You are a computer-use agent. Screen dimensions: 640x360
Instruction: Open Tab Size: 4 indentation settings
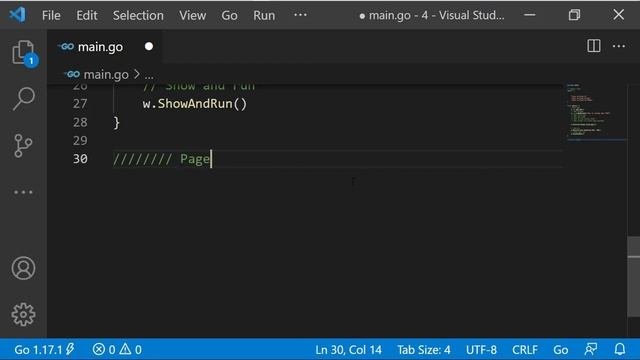424,350
